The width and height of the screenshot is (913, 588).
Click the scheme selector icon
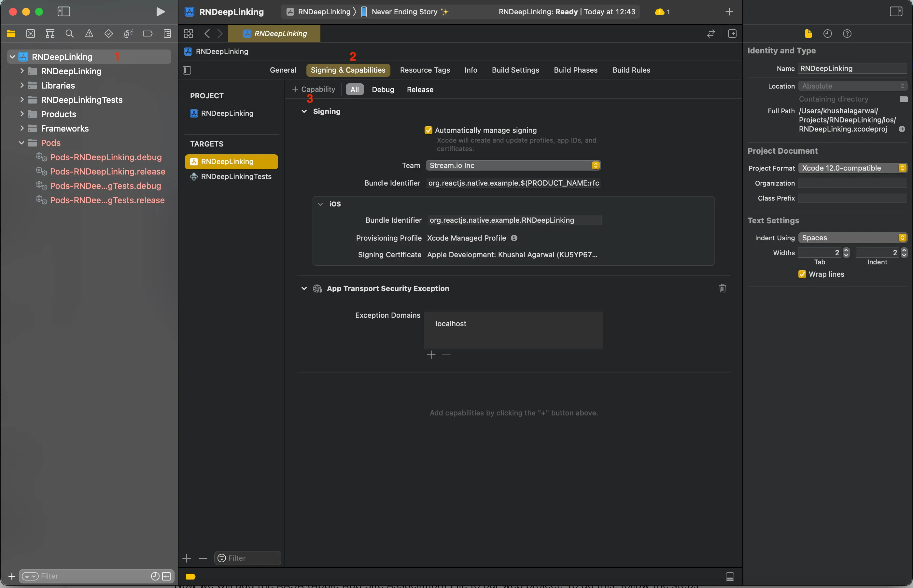[290, 11]
